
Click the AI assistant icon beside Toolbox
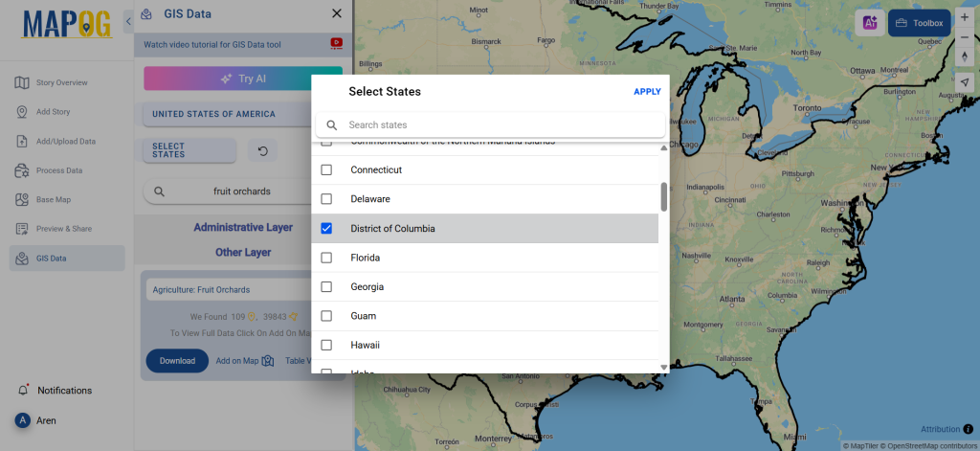[870, 23]
